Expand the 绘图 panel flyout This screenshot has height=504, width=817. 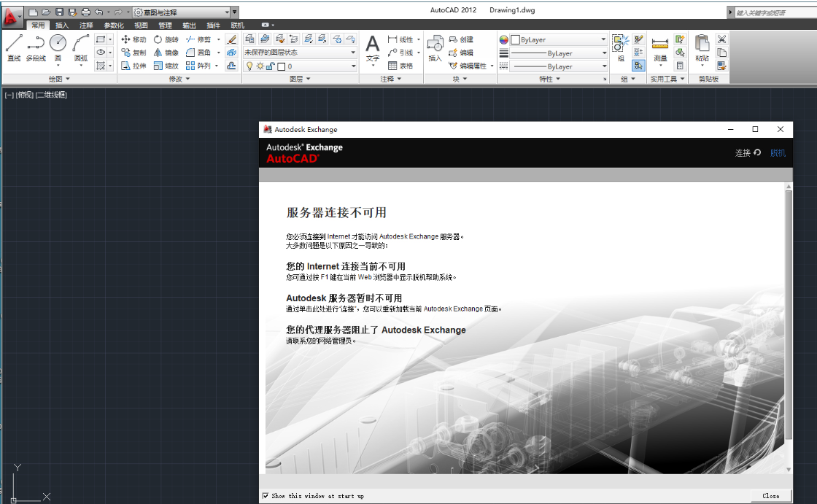(x=60, y=79)
